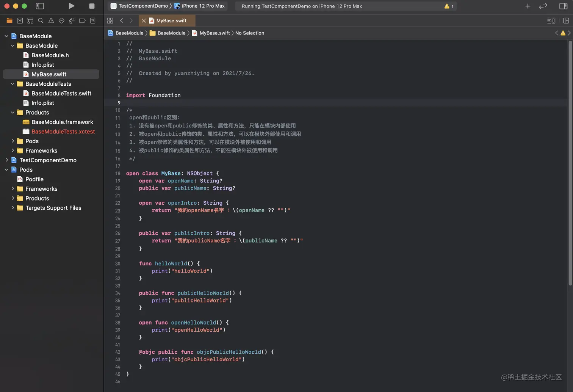Viewport: 573px width, 392px height.
Task: Click line number 18 gutter
Action: pos(117,174)
